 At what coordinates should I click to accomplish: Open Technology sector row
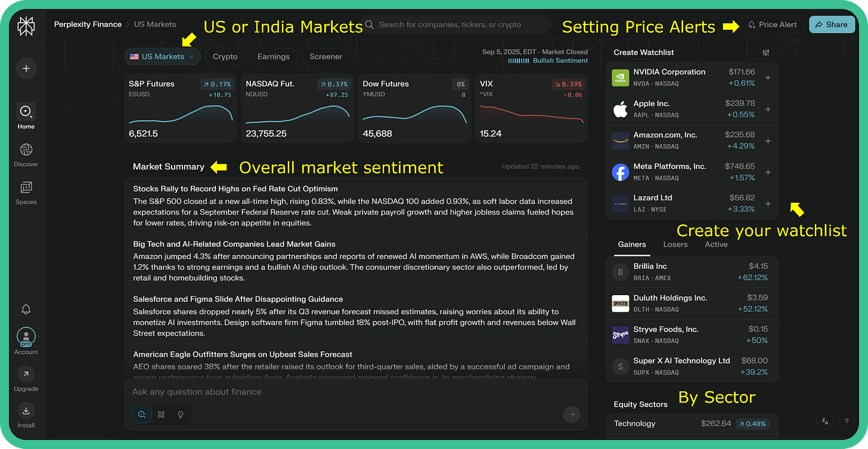(x=692, y=424)
